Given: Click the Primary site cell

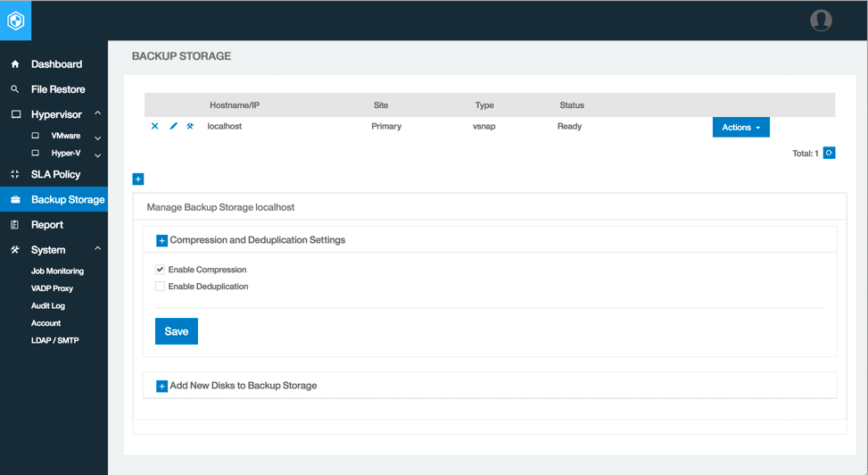Looking at the screenshot, I should (x=386, y=127).
